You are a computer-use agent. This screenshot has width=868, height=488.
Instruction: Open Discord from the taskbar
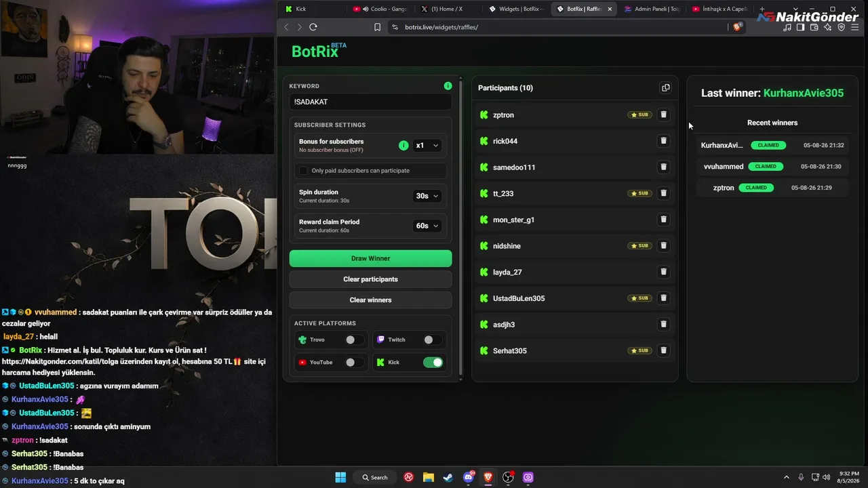tap(469, 477)
